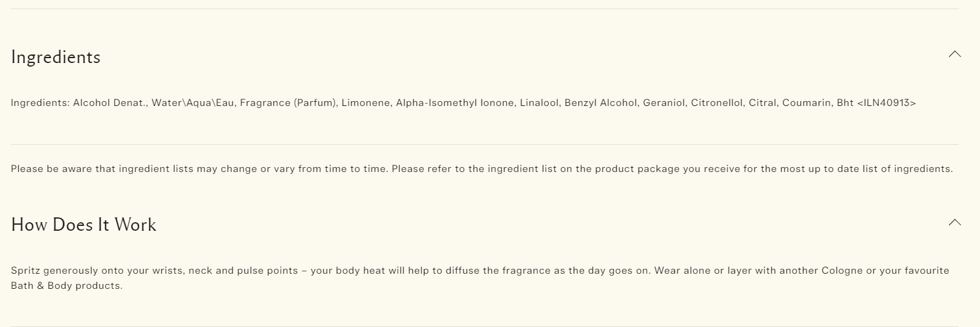Image resolution: width=980 pixels, height=327 pixels.
Task: Click the Ingredients section heading
Action: 56,57
